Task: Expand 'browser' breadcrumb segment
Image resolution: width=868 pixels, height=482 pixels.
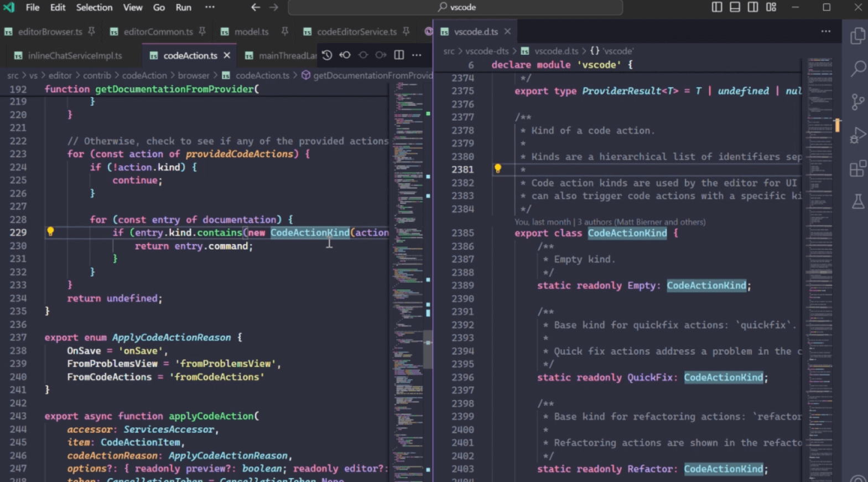Action: coord(194,75)
